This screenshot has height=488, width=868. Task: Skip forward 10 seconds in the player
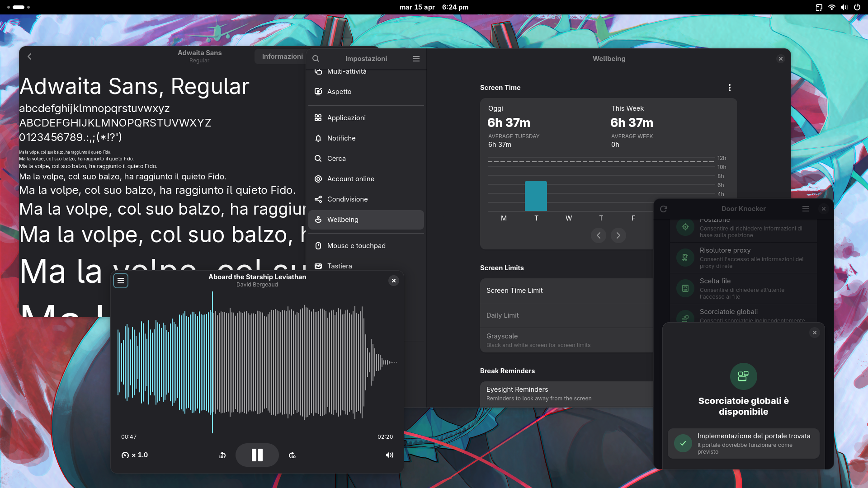[x=292, y=455]
